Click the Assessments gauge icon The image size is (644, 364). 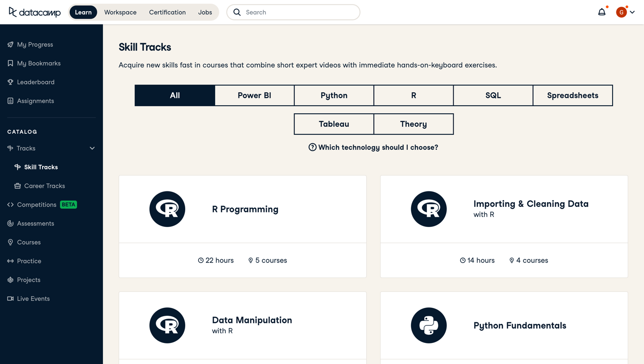[10, 223]
